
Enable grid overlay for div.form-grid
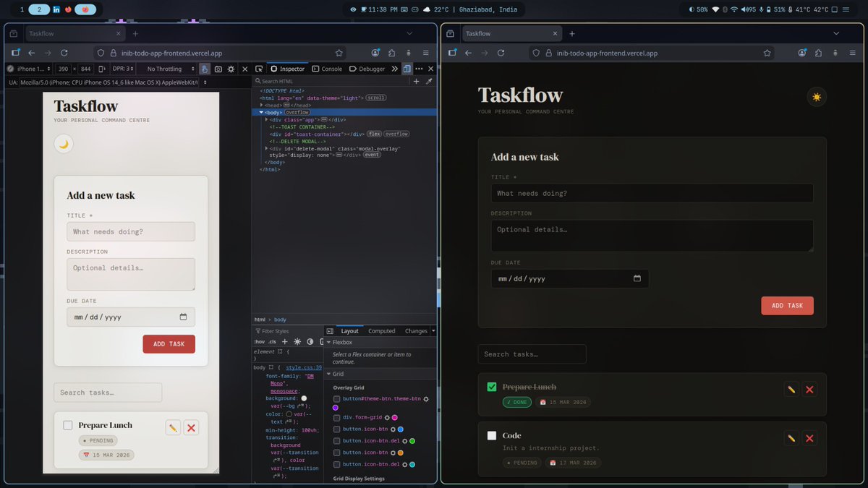(x=336, y=417)
